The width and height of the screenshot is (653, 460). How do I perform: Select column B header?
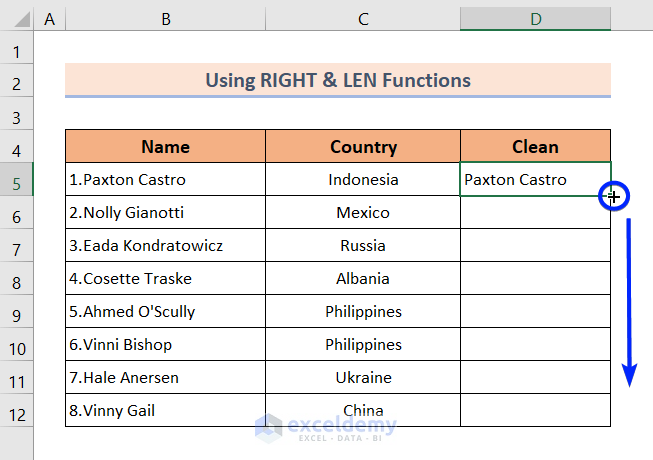tap(165, 18)
